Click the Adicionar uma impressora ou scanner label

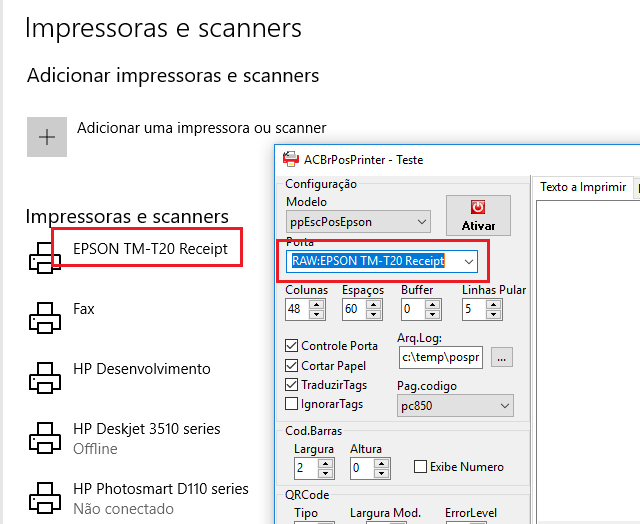pos(202,128)
